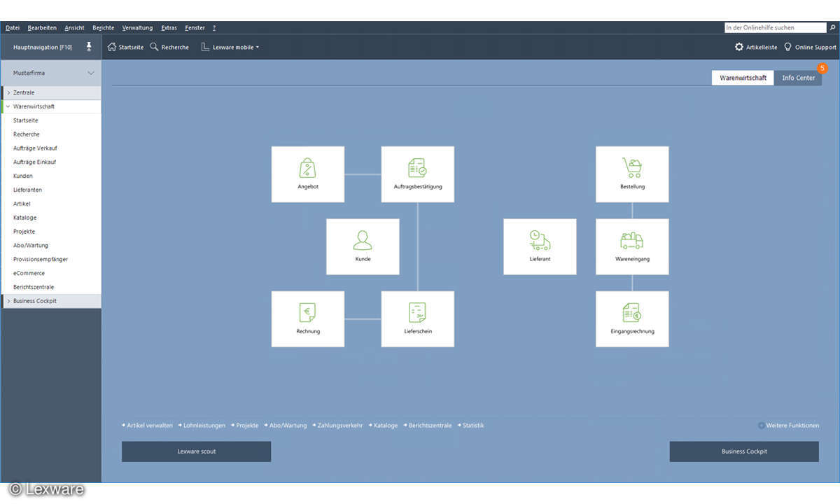
Task: Expand the Zentrale navigation section
Action: click(8, 92)
